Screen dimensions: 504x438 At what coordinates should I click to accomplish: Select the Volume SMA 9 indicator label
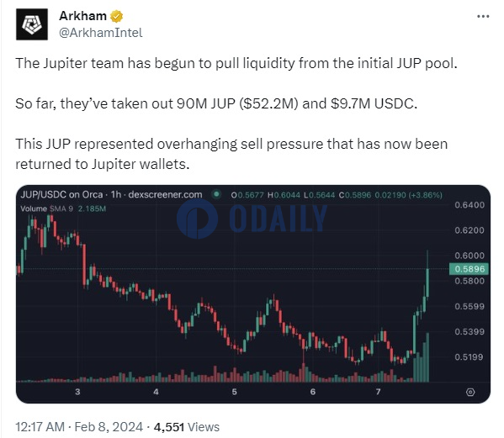tap(47, 208)
